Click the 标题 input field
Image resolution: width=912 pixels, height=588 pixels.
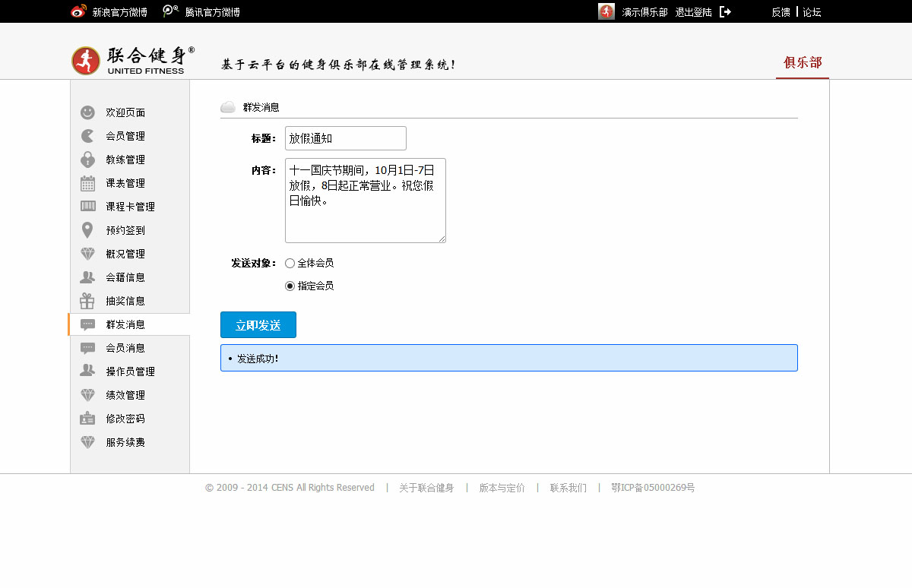click(x=346, y=138)
